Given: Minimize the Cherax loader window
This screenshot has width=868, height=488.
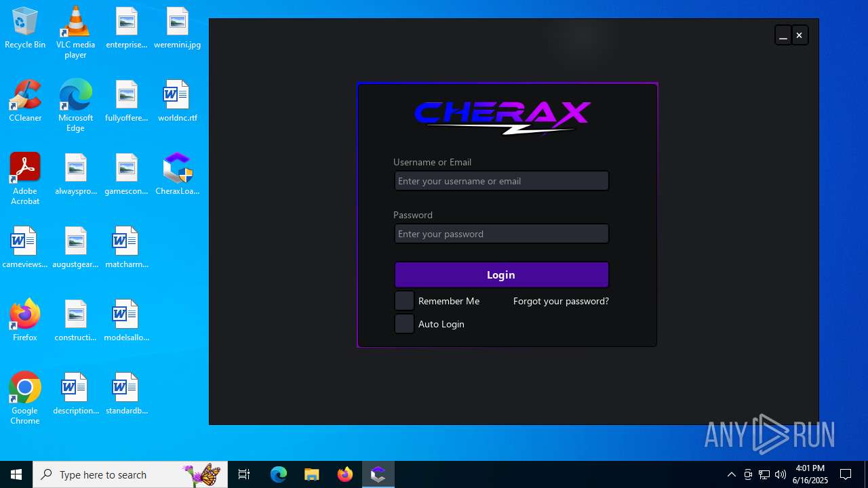Looking at the screenshot, I should point(783,35).
